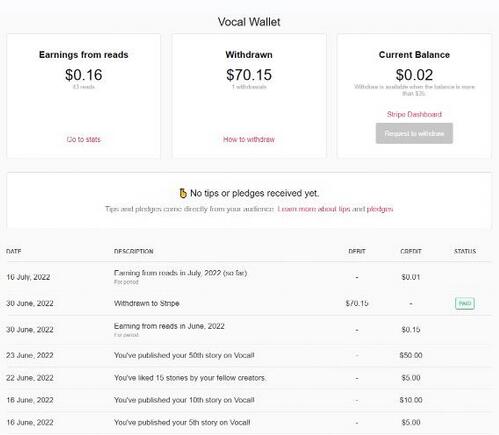
Task: Select the Earning from reads in July row
Action: click(x=249, y=277)
